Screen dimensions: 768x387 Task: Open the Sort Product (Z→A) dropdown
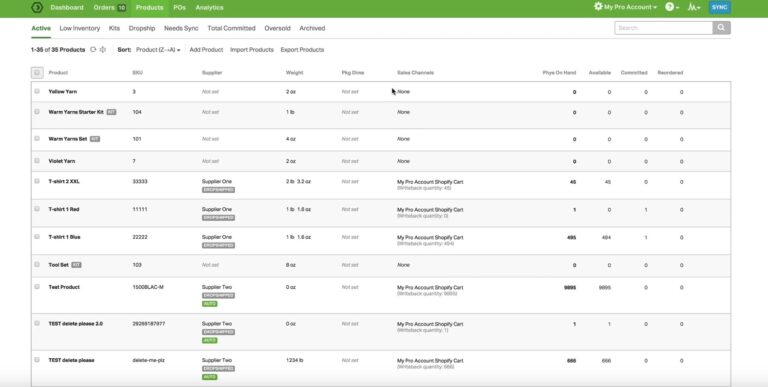(158, 50)
